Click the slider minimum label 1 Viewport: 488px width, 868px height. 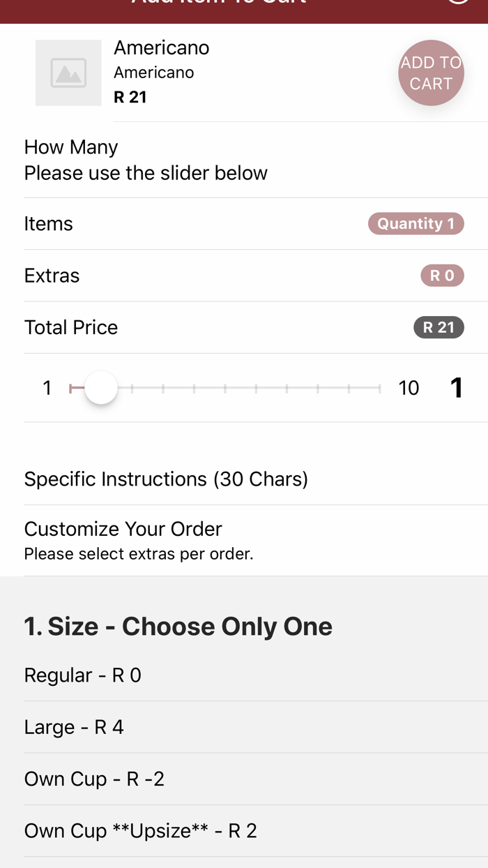pyautogui.click(x=47, y=388)
